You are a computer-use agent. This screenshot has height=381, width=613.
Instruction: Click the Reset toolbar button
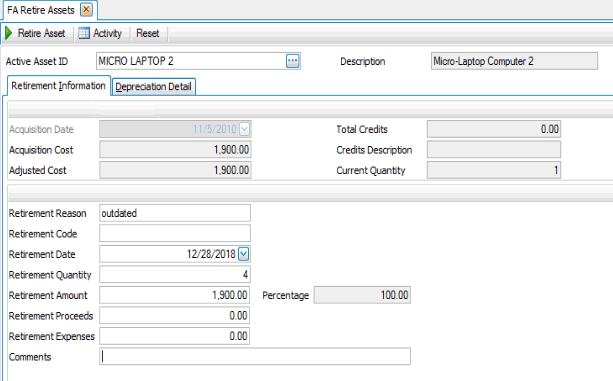click(147, 33)
